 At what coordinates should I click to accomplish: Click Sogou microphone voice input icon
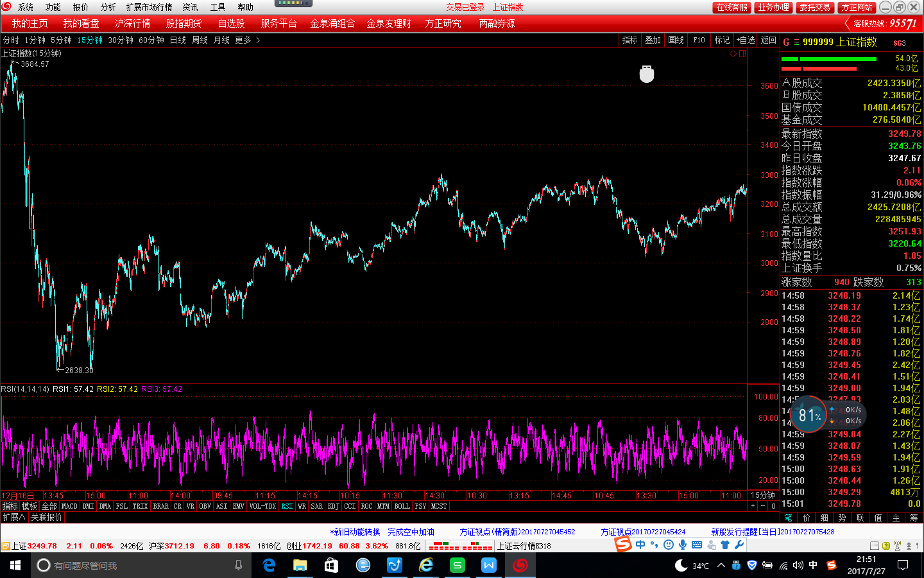tap(683, 545)
